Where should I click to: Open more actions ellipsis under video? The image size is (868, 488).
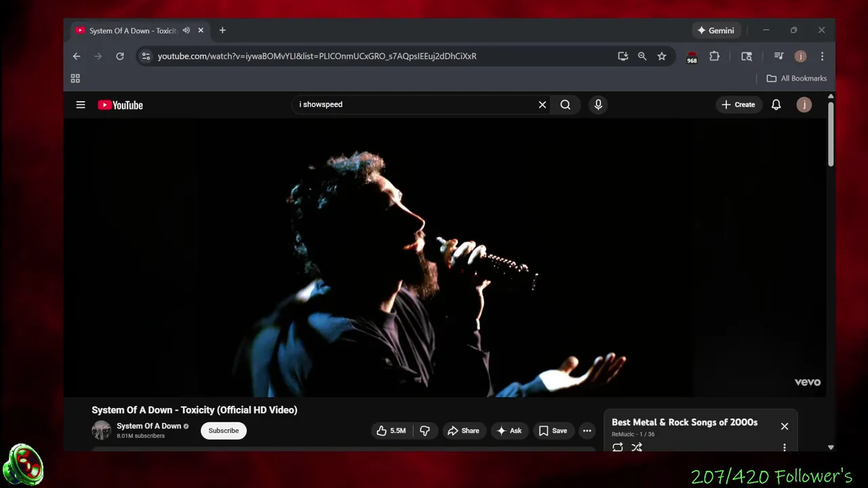(587, 431)
